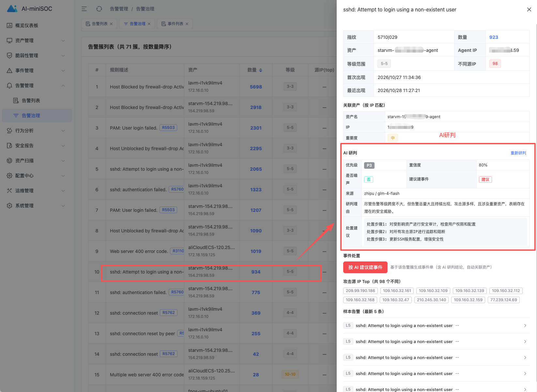Click the attack source IP tag 77.239.124.69
This screenshot has height=392, width=537.
(504, 300)
